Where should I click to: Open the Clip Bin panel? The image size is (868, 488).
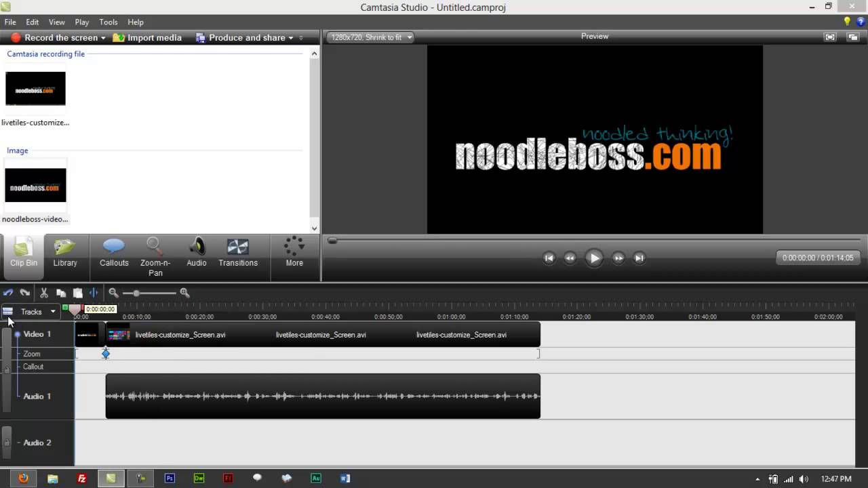23,257
